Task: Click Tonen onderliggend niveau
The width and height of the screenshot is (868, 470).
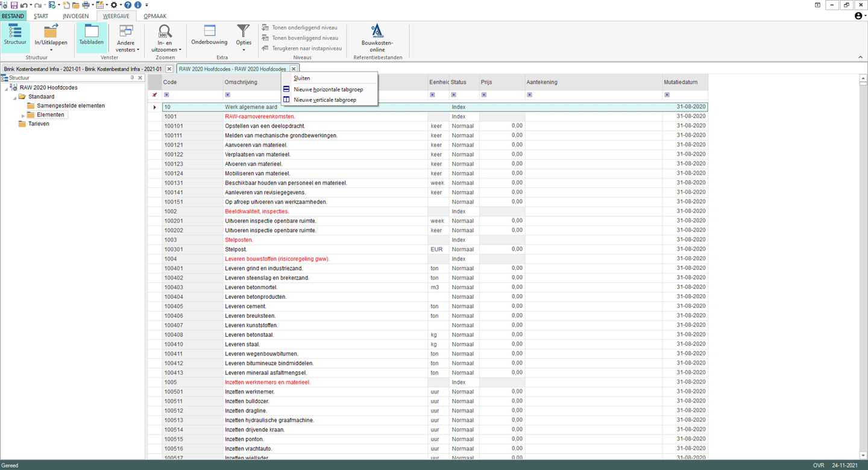Action: 300,28
